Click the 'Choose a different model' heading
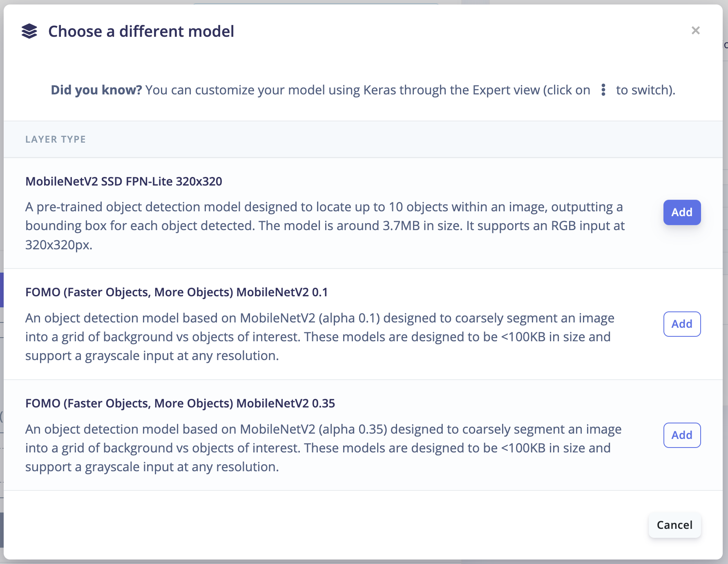Image resolution: width=728 pixels, height=564 pixels. point(141,31)
